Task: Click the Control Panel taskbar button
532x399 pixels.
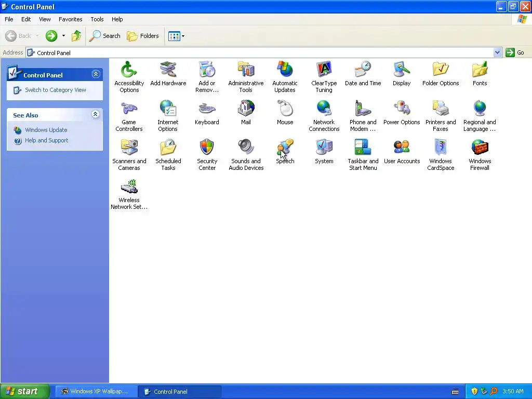Action: (180, 392)
